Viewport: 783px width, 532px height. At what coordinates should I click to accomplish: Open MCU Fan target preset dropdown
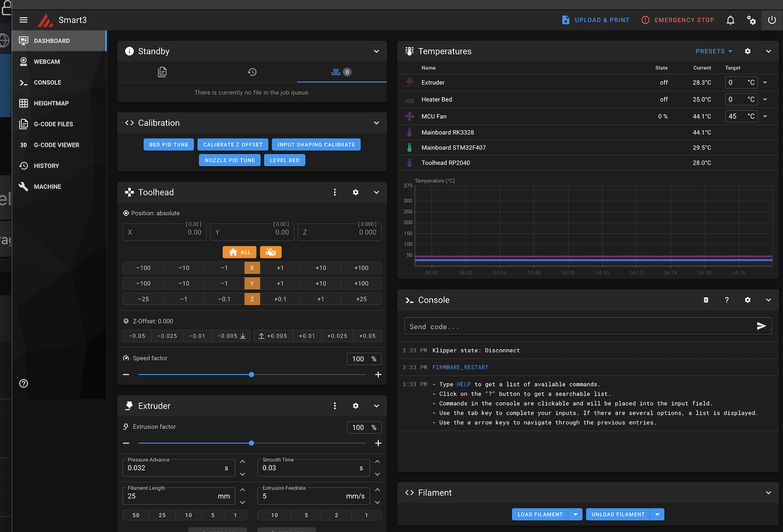765,116
